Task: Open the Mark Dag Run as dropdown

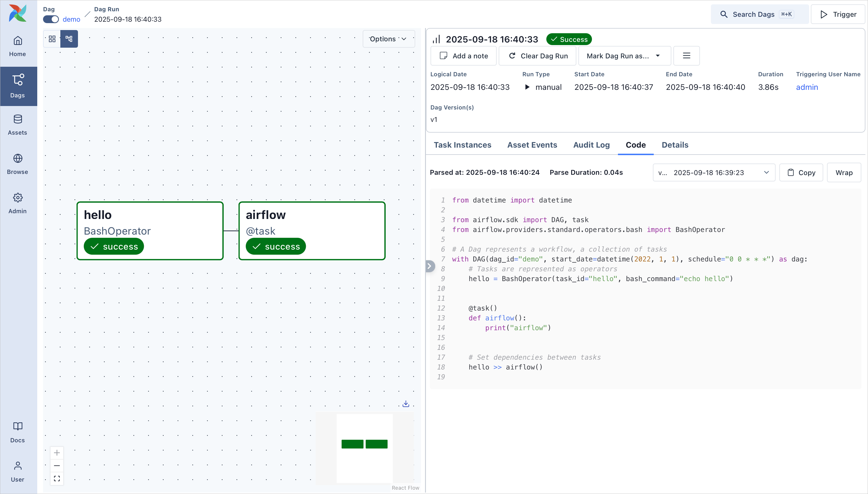Action: [624, 56]
